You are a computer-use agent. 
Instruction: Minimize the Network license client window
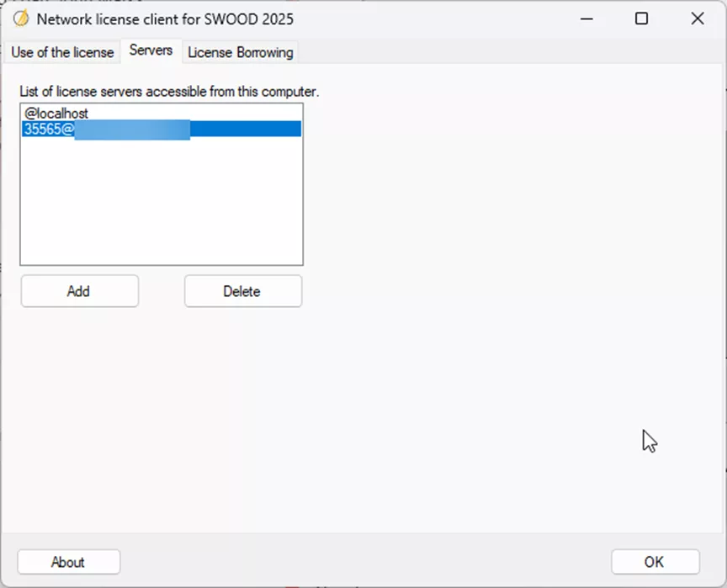point(585,19)
